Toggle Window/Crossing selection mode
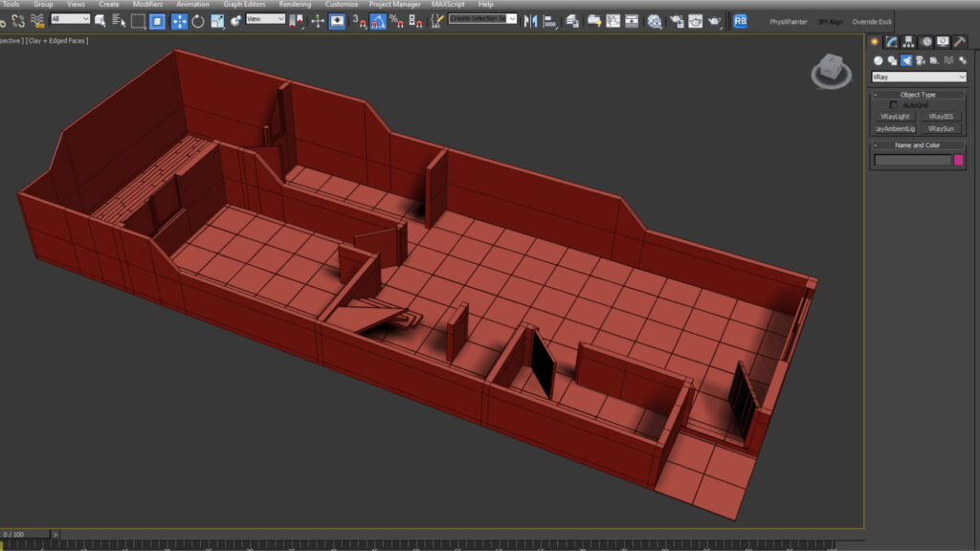 click(x=158, y=21)
